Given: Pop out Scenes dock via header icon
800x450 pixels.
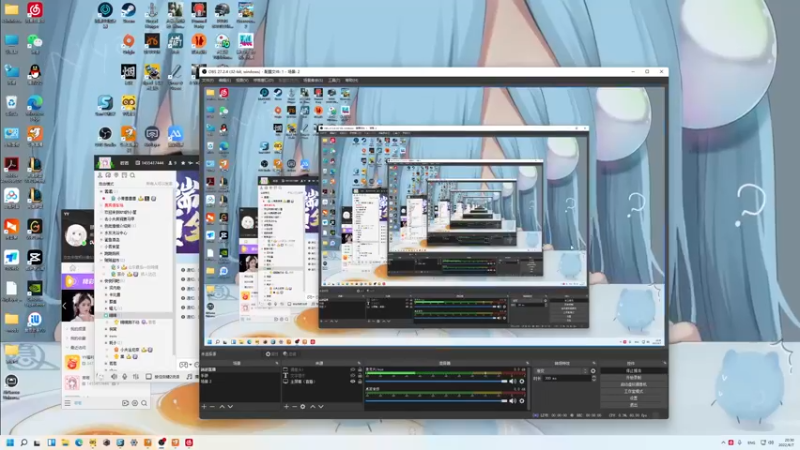Looking at the screenshot, I should point(277,363).
